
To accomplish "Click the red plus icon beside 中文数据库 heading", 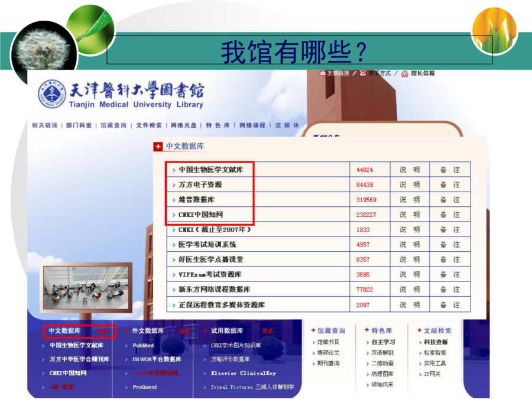I will (158, 146).
